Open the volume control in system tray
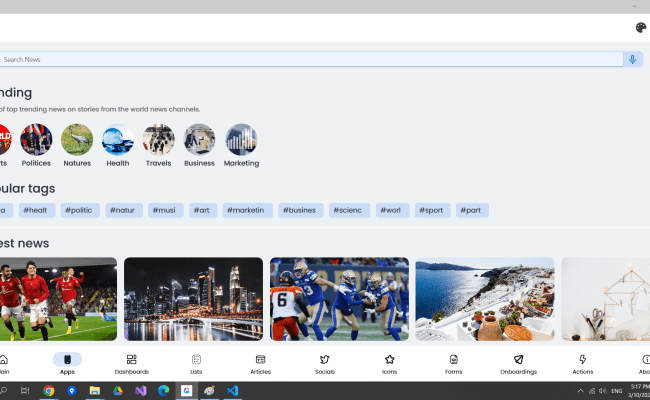The image size is (650, 400). pyautogui.click(x=603, y=390)
